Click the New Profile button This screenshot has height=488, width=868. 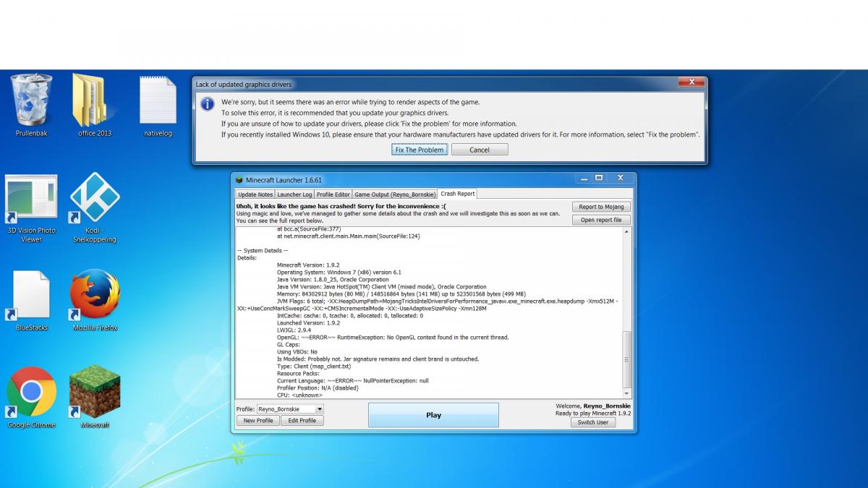tap(258, 420)
